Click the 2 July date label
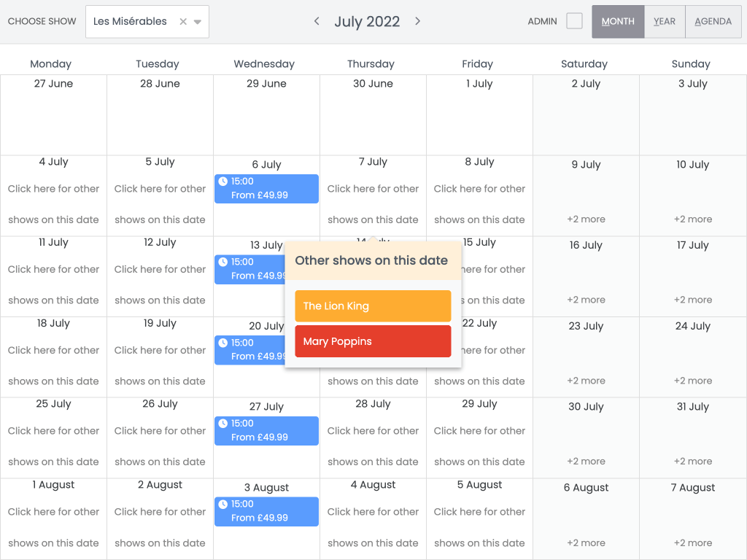 [586, 83]
